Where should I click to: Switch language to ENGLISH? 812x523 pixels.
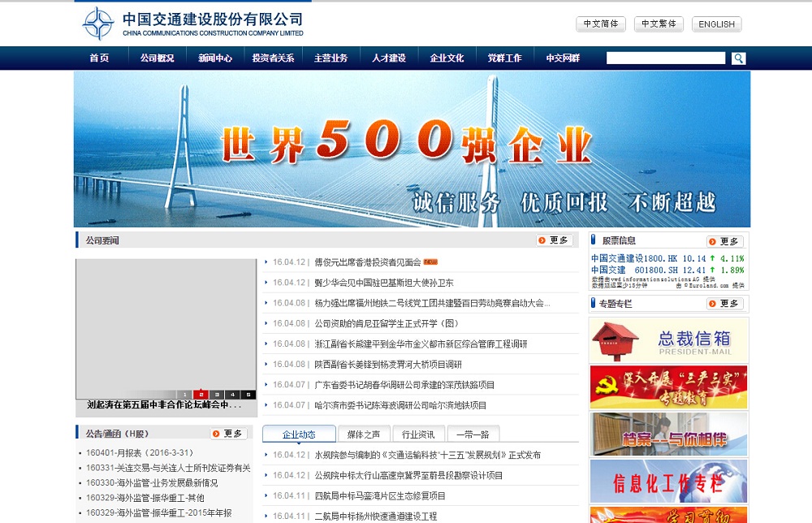click(717, 24)
